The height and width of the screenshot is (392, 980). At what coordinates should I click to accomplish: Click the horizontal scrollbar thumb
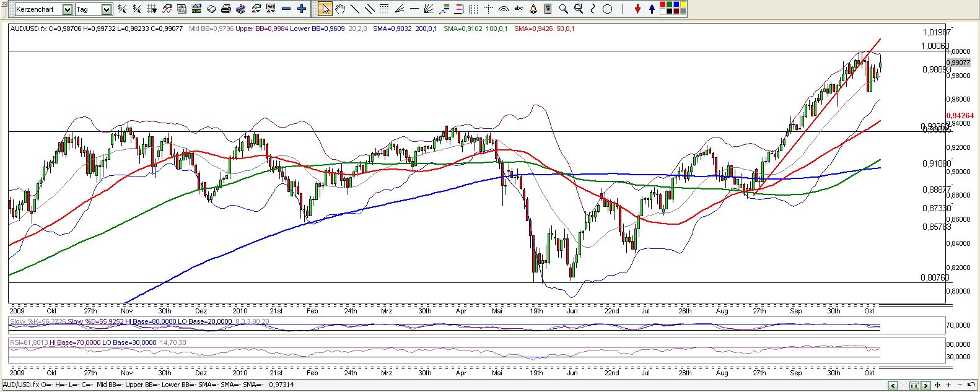coord(914,385)
